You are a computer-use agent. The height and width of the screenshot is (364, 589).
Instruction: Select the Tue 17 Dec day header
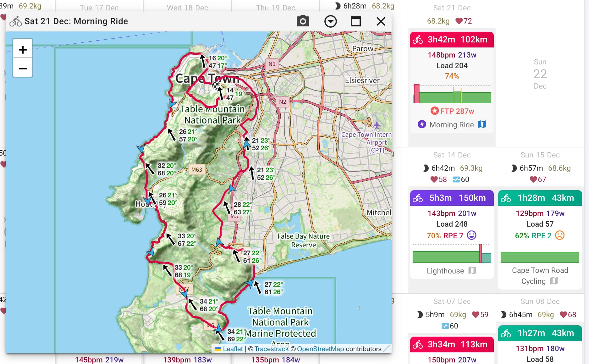(x=99, y=8)
